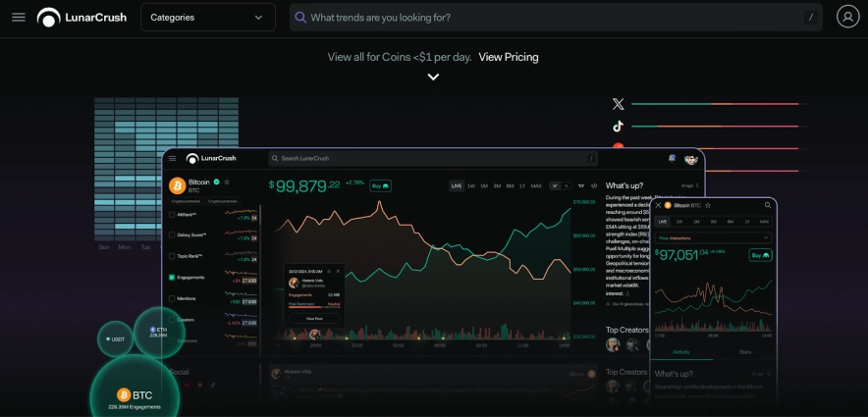
Task: Expand the Price, Interactions dropdown in mobile preview
Action: (714, 237)
